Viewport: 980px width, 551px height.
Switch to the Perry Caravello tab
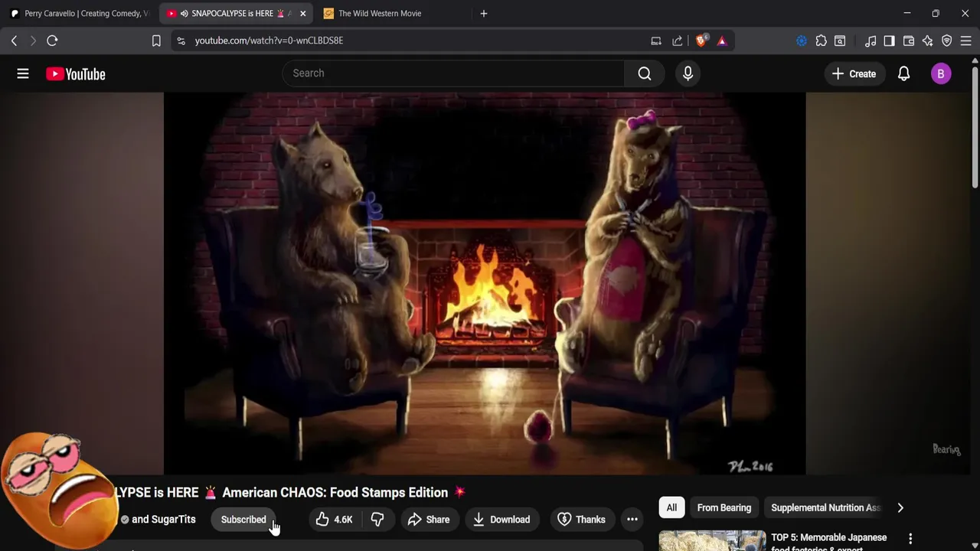[80, 13]
